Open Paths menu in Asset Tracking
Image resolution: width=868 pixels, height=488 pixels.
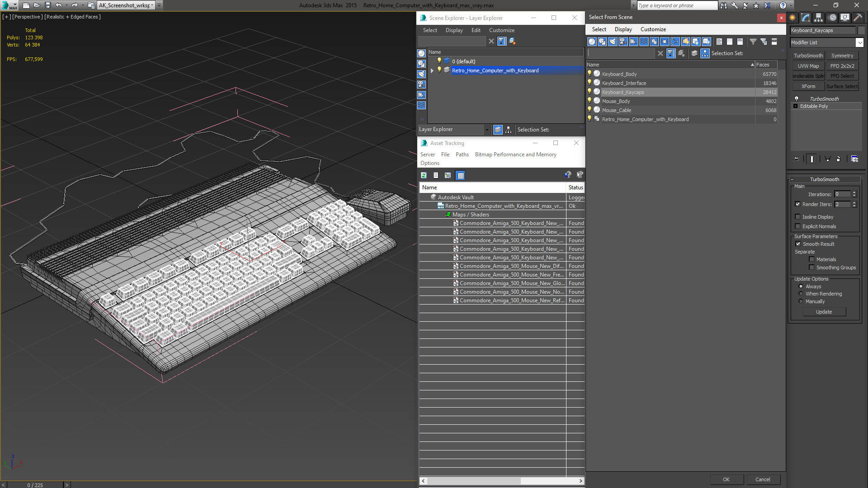click(x=462, y=155)
